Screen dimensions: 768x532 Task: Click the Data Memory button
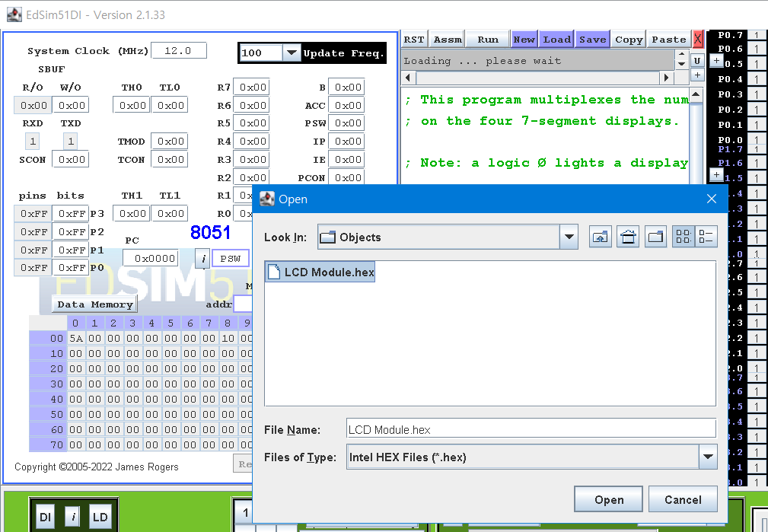[x=95, y=304]
